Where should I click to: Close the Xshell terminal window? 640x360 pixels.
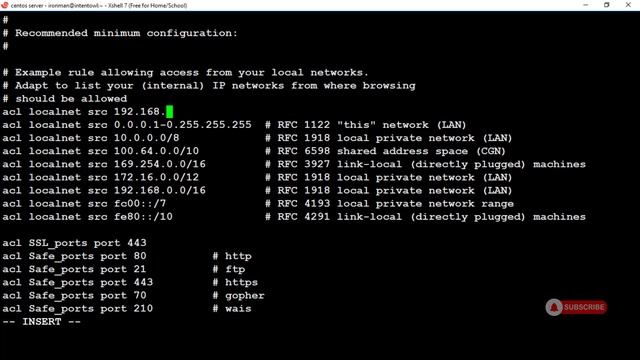point(628,5)
